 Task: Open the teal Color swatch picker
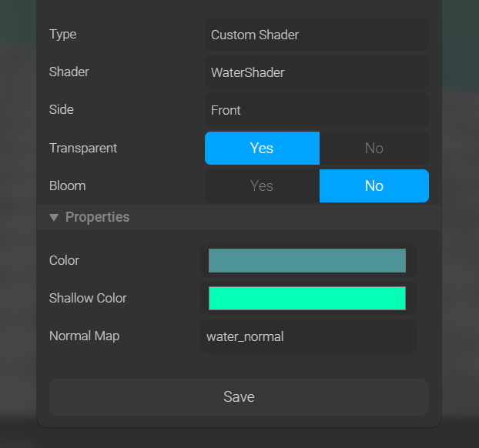[306, 261]
